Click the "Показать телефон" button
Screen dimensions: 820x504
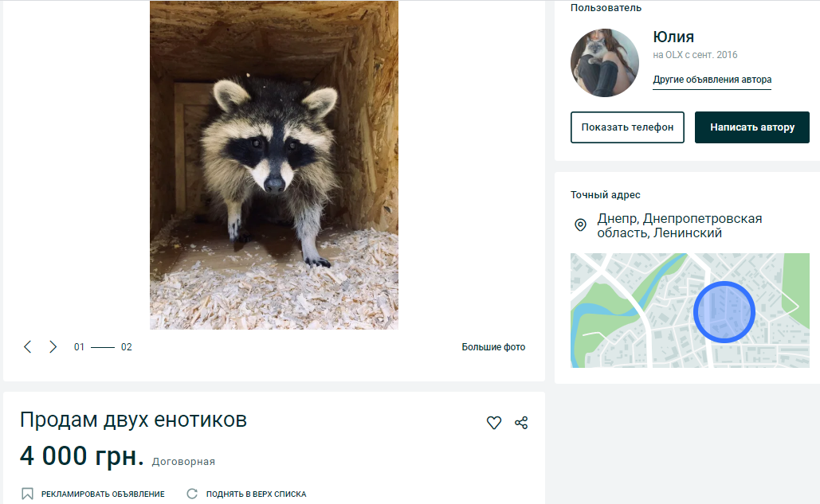click(627, 127)
